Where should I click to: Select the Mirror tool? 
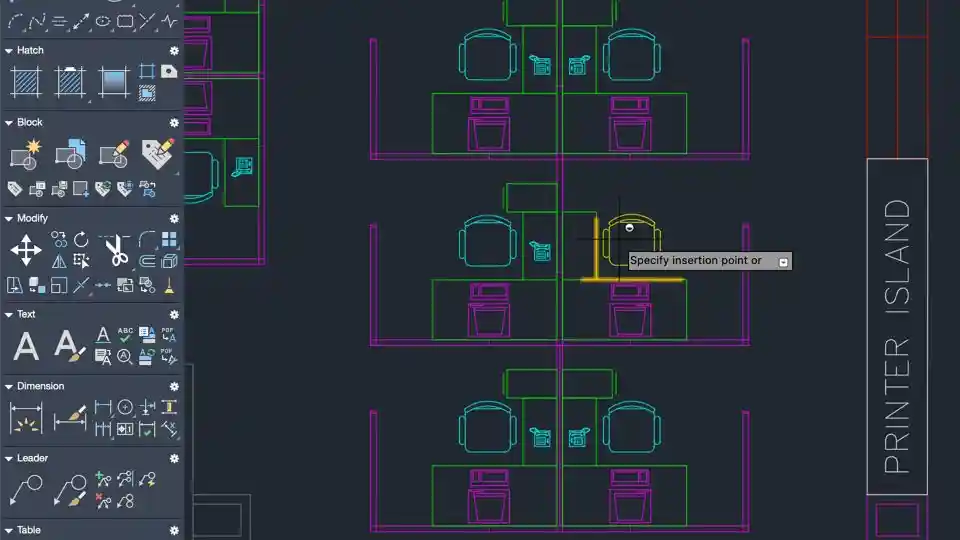click(x=59, y=261)
